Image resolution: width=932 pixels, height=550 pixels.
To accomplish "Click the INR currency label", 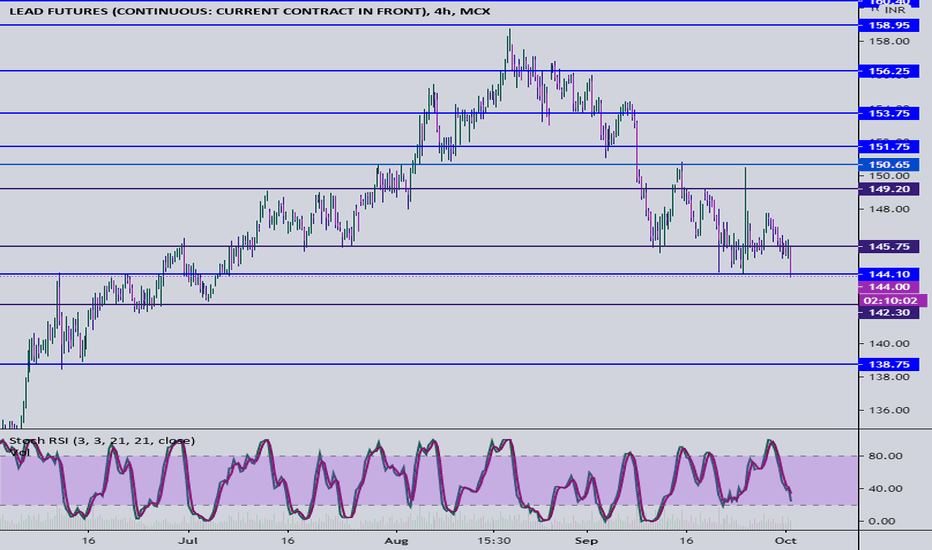I will click(895, 10).
